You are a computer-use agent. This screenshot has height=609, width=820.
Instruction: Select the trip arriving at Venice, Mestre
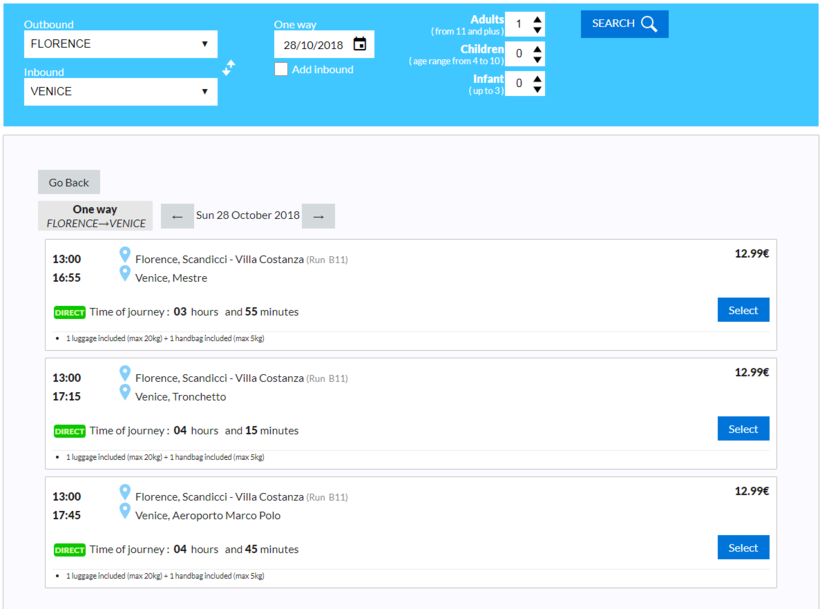(743, 310)
